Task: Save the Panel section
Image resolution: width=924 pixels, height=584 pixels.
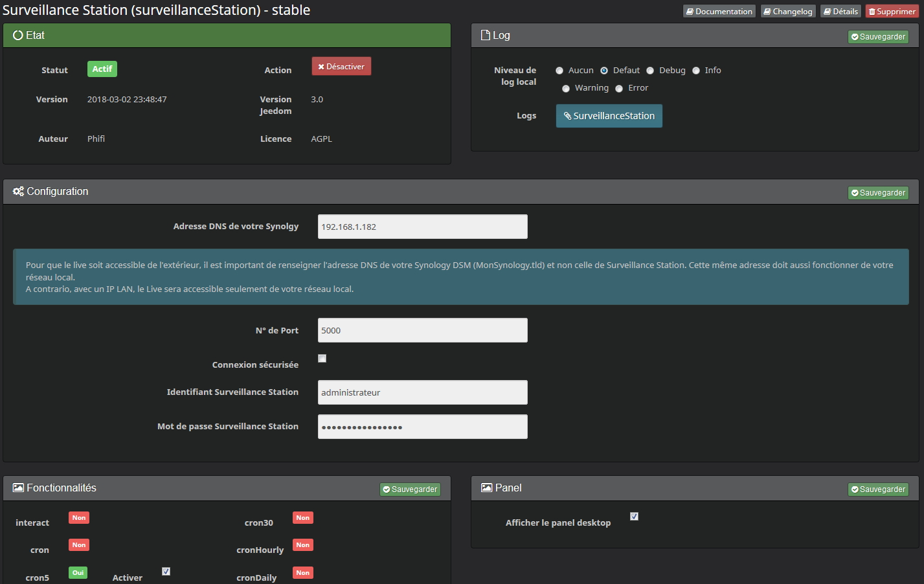Action: click(878, 489)
